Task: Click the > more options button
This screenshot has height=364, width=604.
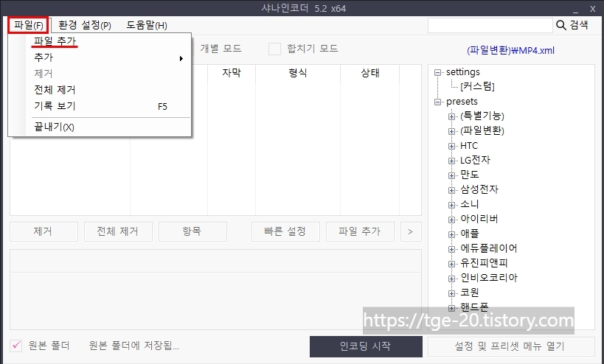Action: (411, 231)
